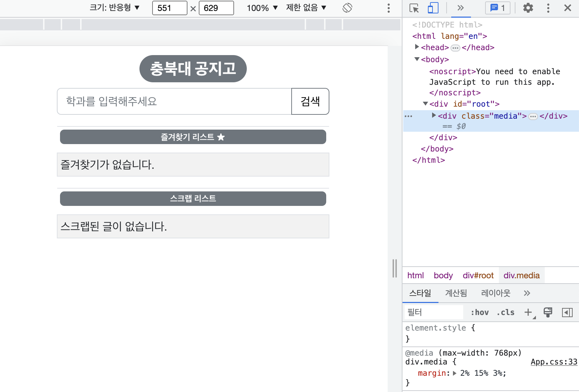Open the 100% zoom dropdown
Screen dimensions: 579x392
tap(262, 8)
